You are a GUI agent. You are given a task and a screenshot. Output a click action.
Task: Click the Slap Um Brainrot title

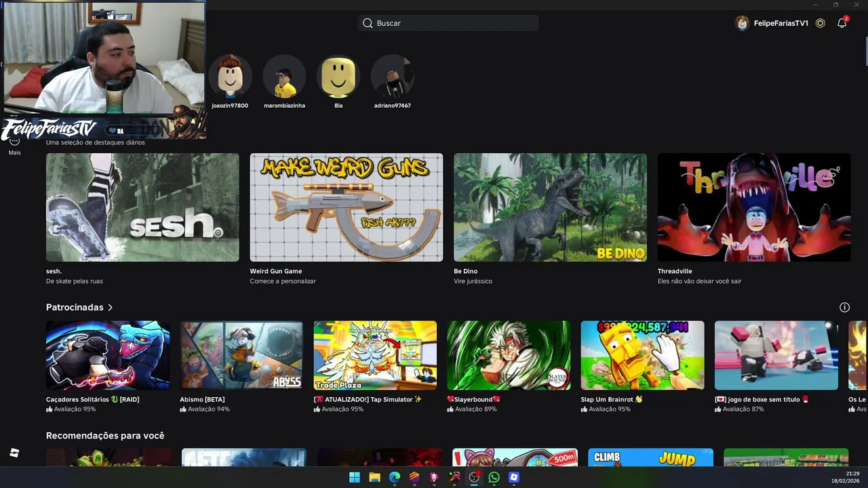point(612,400)
